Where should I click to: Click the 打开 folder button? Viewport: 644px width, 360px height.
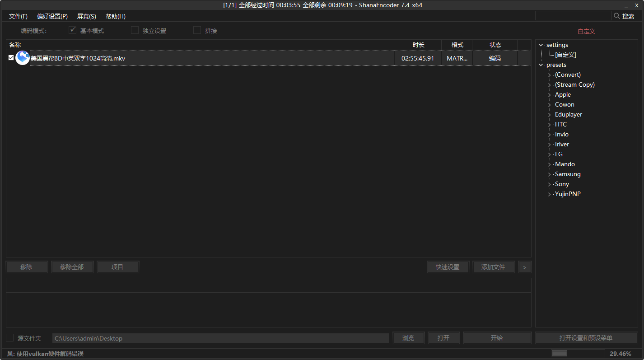(444, 338)
